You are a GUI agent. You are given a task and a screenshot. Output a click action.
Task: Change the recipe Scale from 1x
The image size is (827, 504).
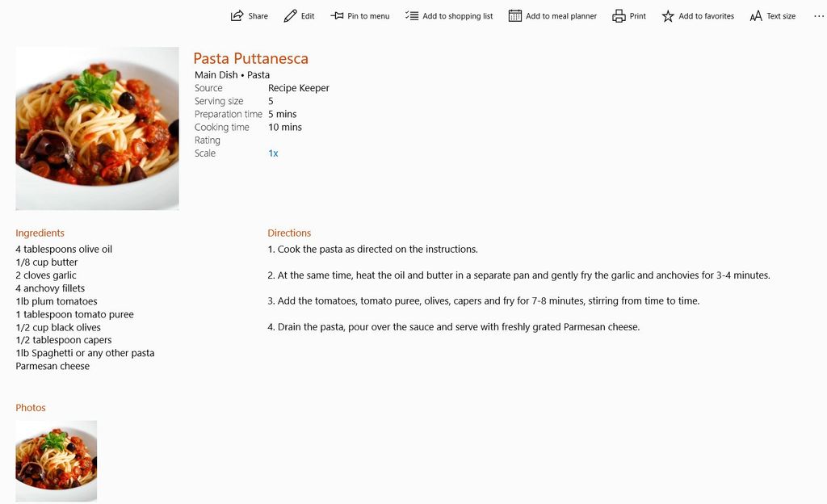pyautogui.click(x=273, y=153)
